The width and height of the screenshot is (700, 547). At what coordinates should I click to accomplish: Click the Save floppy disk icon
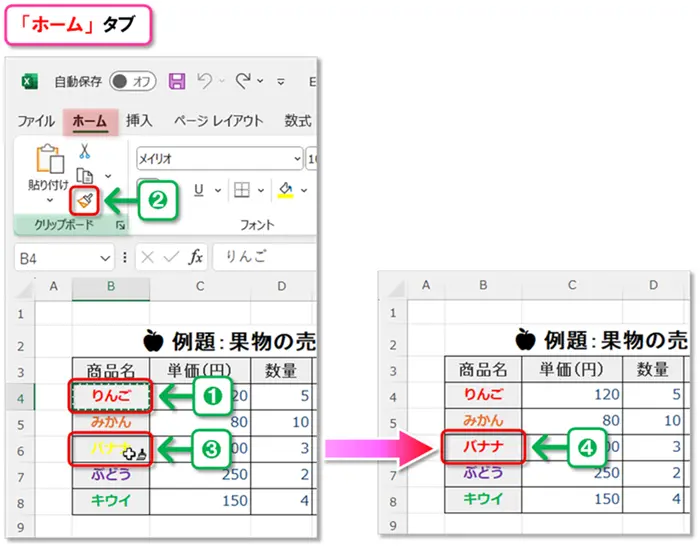pyautogui.click(x=177, y=81)
